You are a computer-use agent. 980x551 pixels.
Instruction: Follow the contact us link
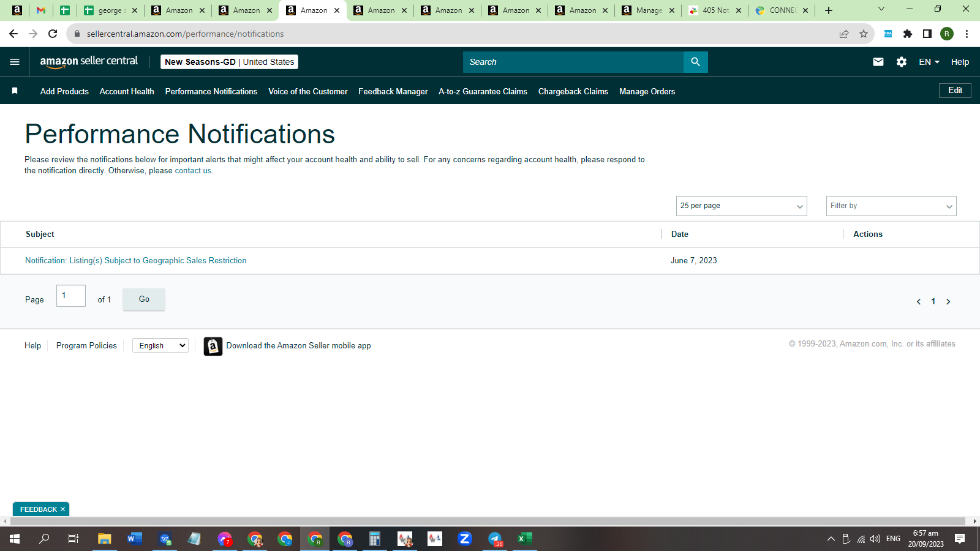point(193,171)
